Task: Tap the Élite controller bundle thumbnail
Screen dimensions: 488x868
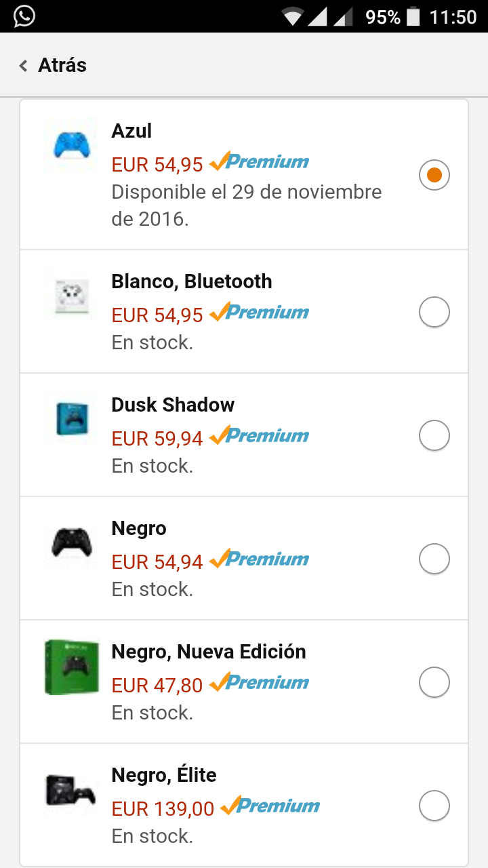Action: point(71,791)
